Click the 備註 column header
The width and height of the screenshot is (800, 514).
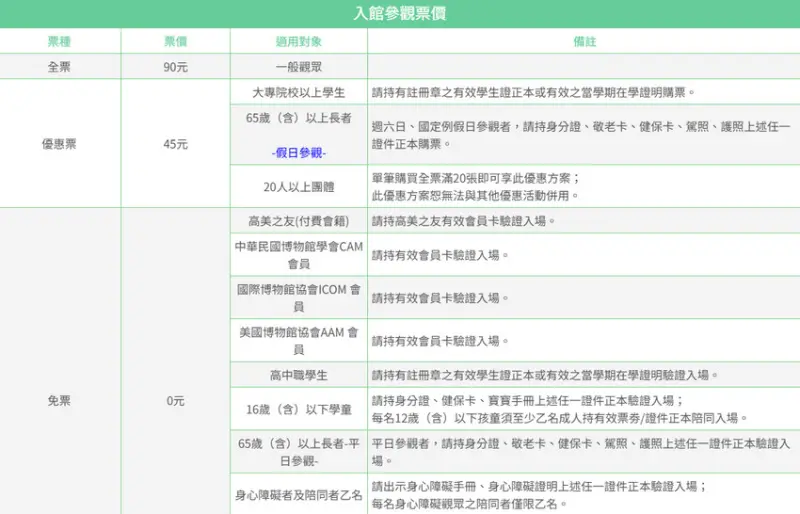coord(583,42)
